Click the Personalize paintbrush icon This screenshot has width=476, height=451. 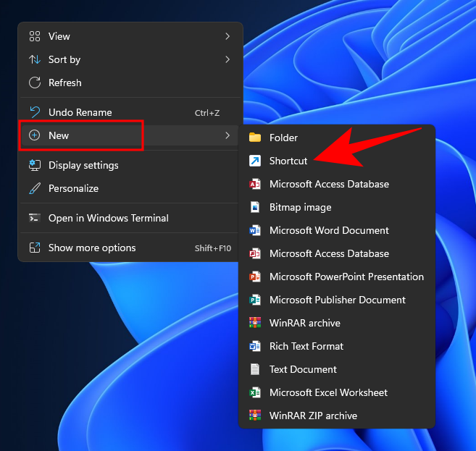(34, 188)
